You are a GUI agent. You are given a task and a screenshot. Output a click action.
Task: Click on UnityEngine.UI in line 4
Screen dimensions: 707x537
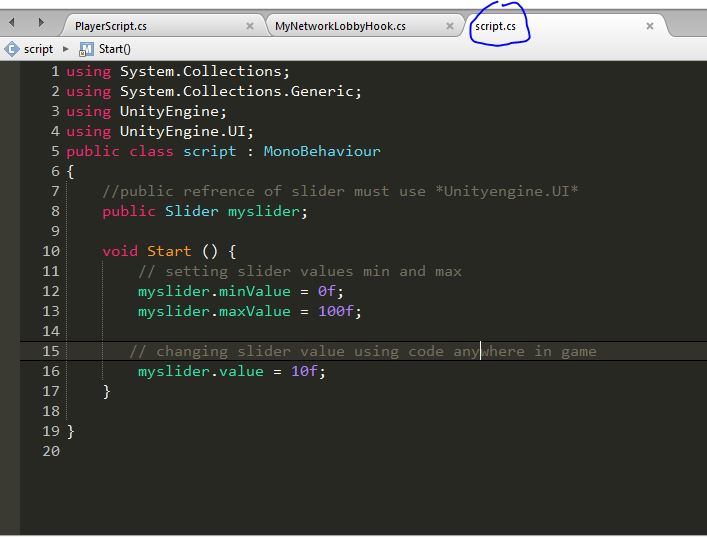pyautogui.click(x=183, y=131)
